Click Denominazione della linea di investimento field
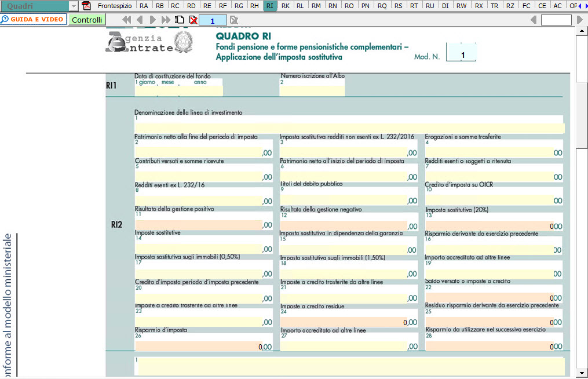This screenshot has width=588, height=379. (x=349, y=127)
